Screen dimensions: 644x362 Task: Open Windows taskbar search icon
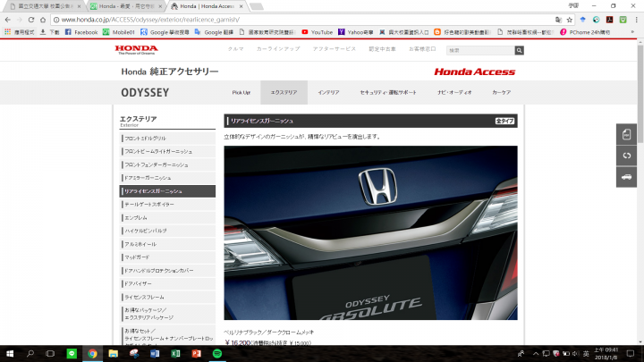[x=30, y=353]
